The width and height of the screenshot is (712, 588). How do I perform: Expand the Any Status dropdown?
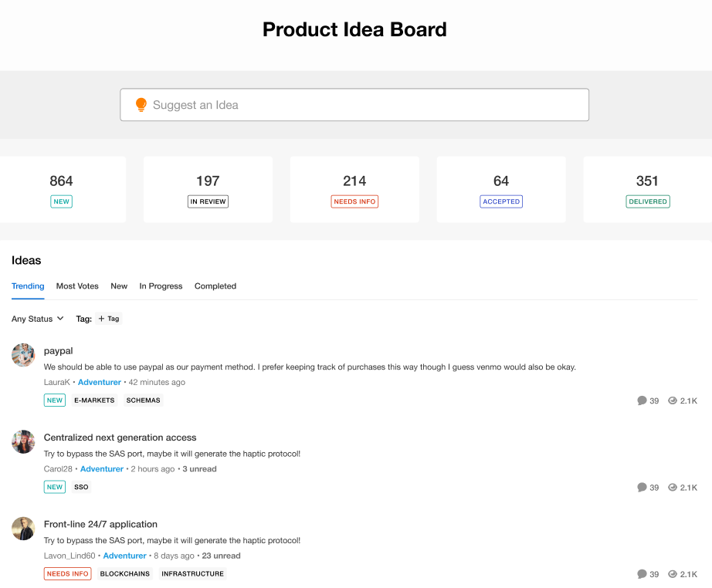(38, 319)
